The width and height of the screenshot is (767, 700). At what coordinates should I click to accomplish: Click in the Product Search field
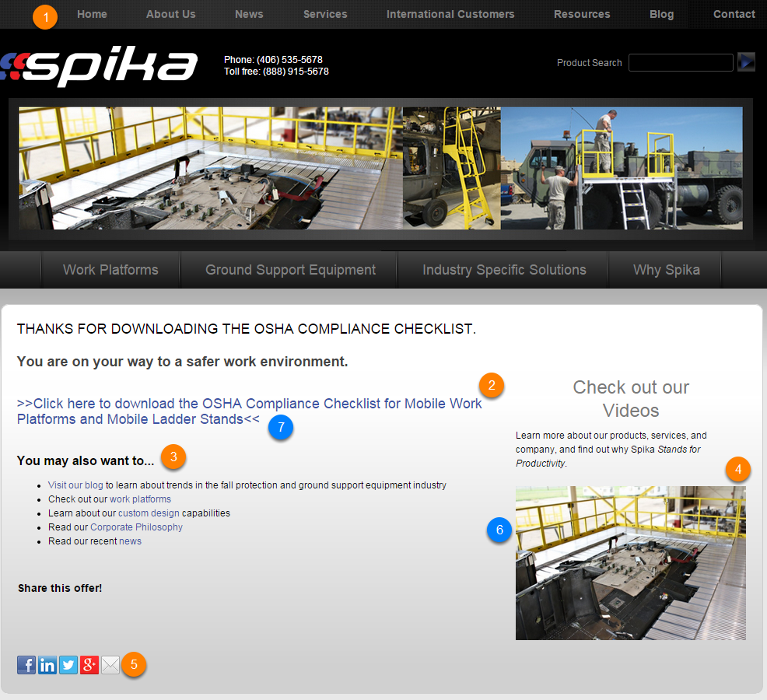(681, 63)
